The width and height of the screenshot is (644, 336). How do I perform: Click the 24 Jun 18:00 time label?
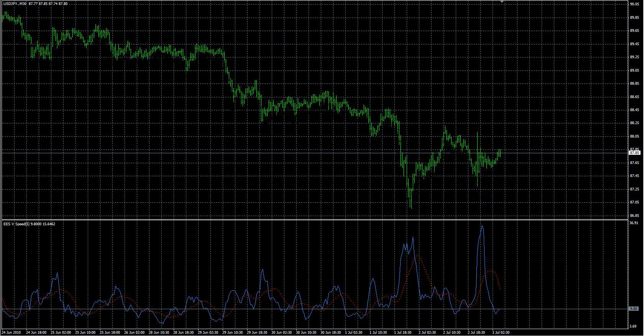pyautogui.click(x=36, y=333)
